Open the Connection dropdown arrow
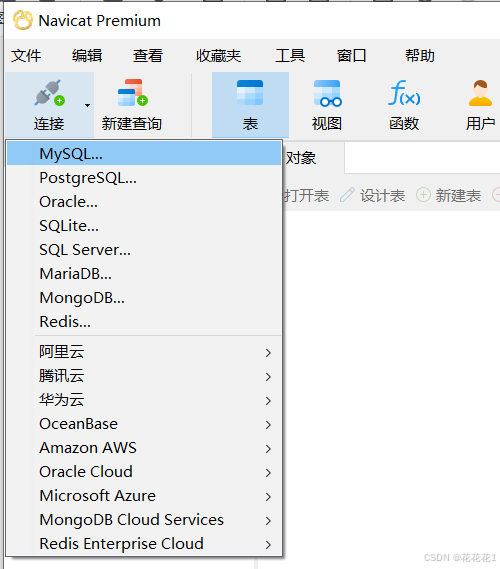500x569 pixels. pos(87,106)
